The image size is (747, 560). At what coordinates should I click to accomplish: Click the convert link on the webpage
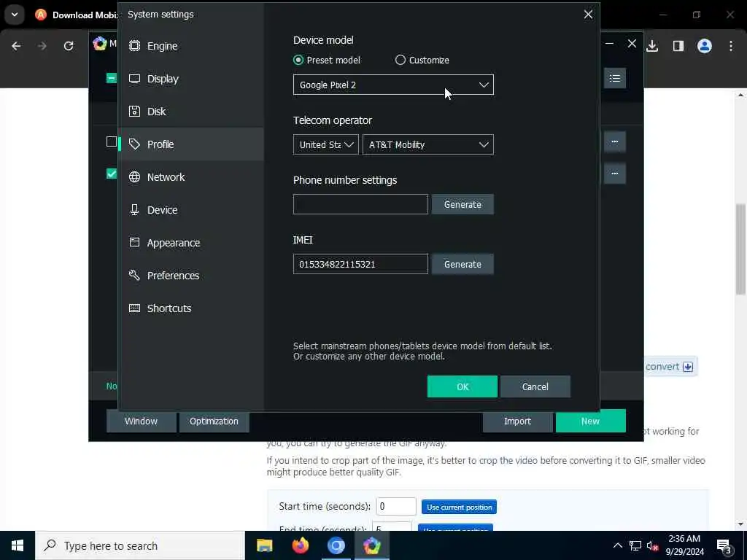tap(669, 367)
